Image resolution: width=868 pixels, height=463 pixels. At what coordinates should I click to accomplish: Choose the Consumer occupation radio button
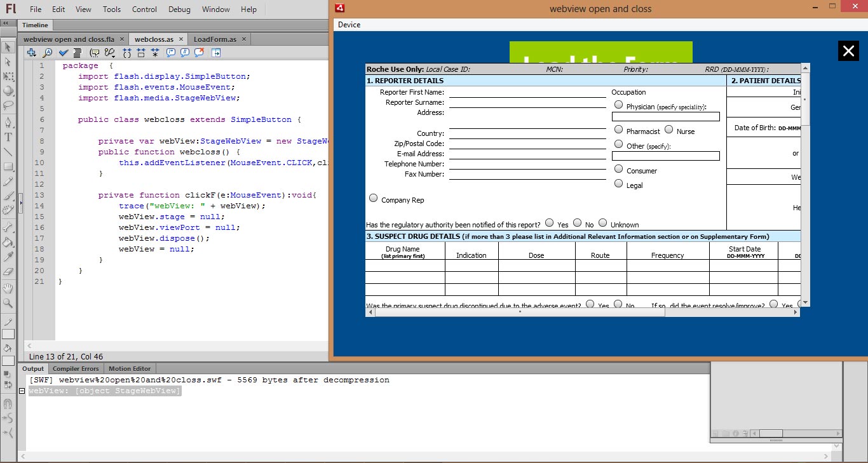coord(618,170)
